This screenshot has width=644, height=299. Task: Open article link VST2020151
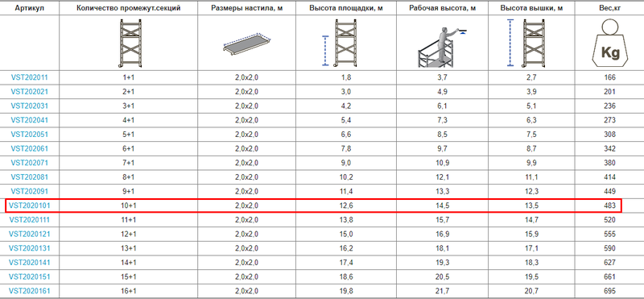coord(30,276)
